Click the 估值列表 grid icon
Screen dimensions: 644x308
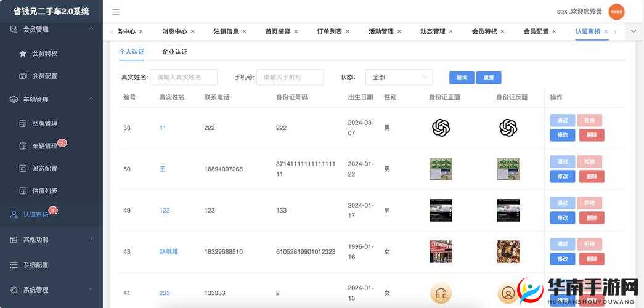click(23, 191)
